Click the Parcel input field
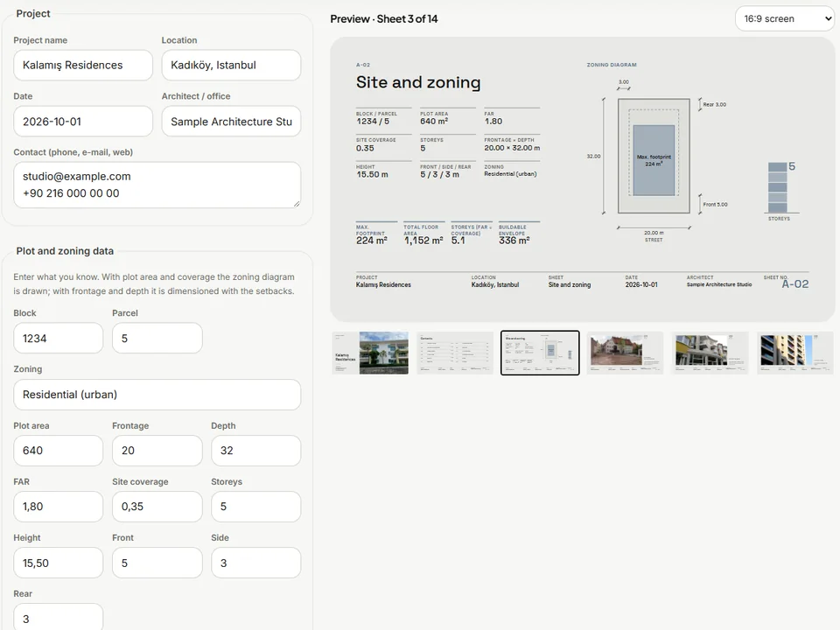The image size is (840, 630). [157, 338]
